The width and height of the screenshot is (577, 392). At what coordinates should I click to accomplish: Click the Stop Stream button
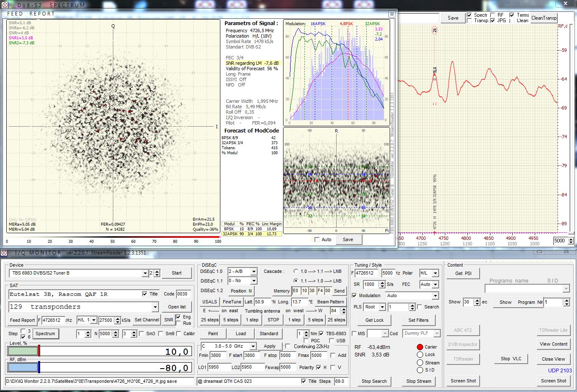[x=419, y=381]
